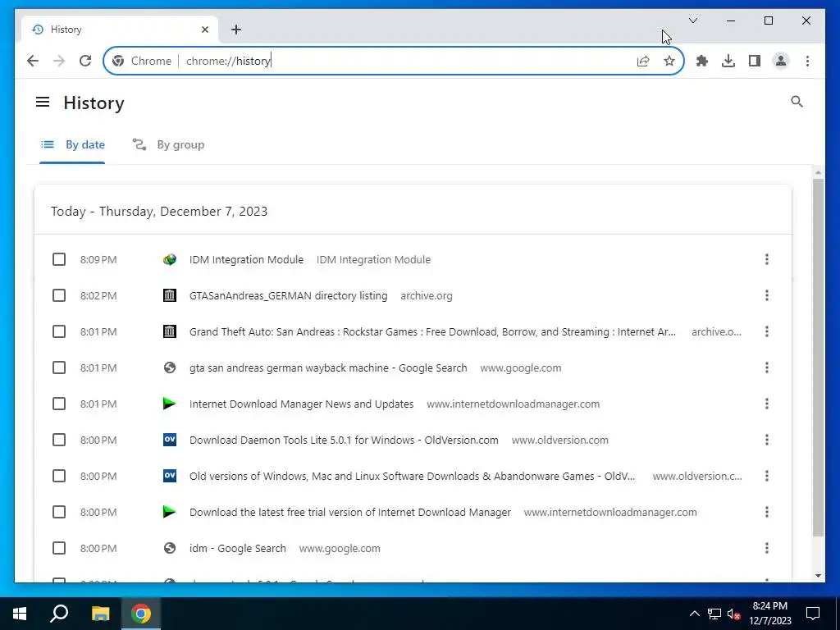
Task: Open the Share this page icon
Action: point(643,61)
